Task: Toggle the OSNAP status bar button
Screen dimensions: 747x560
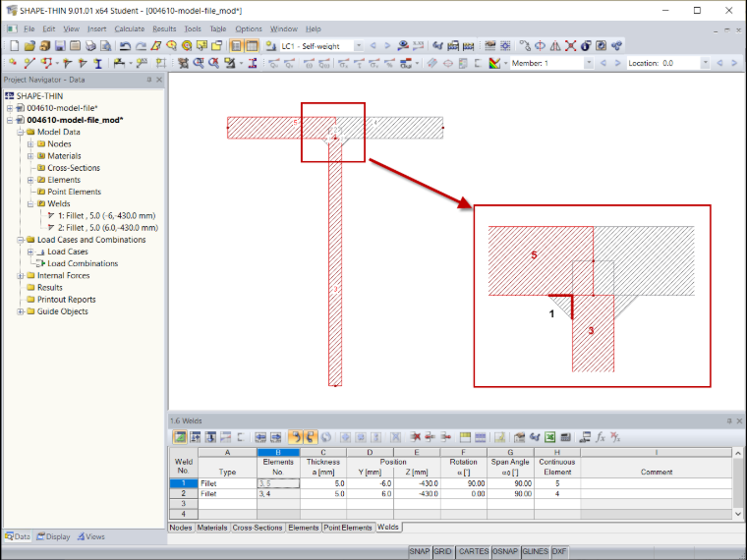Action: coord(505,551)
